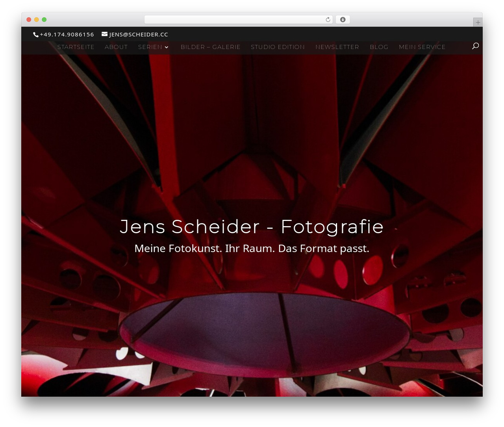The image size is (504, 427).
Task: Minimize the window using the yellow button
Action: [37, 20]
